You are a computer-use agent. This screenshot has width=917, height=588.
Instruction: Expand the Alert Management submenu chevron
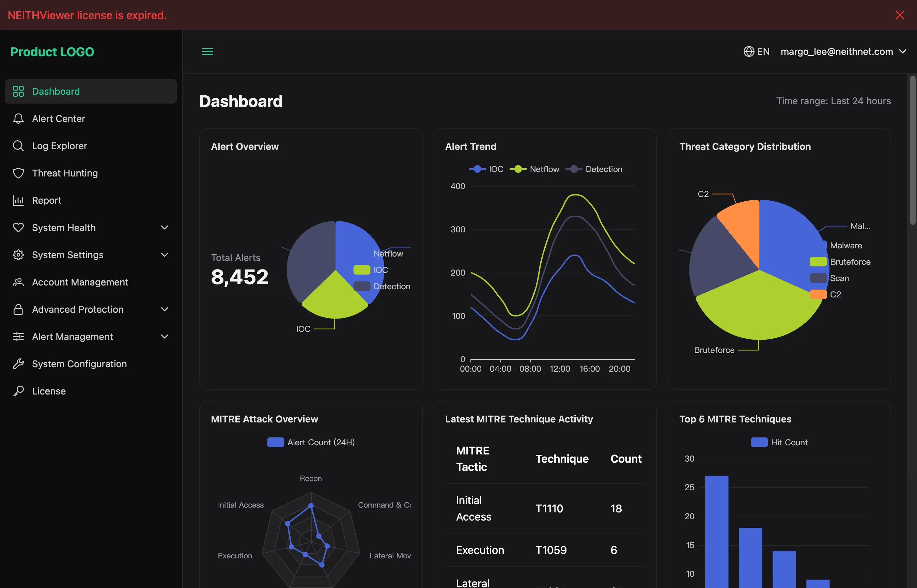click(165, 337)
